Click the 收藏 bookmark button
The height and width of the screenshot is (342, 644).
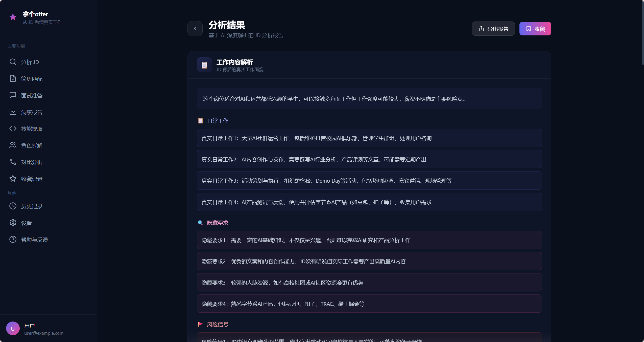coord(535,29)
